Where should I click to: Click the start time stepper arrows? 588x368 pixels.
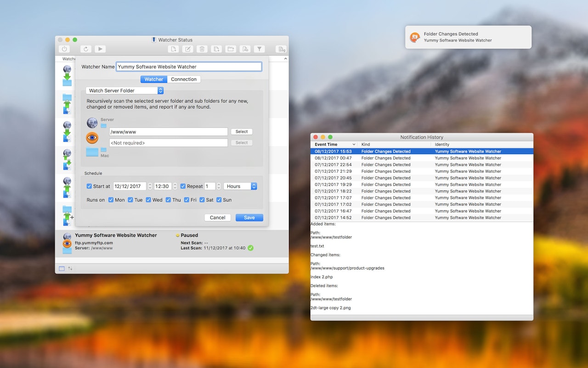coord(175,186)
